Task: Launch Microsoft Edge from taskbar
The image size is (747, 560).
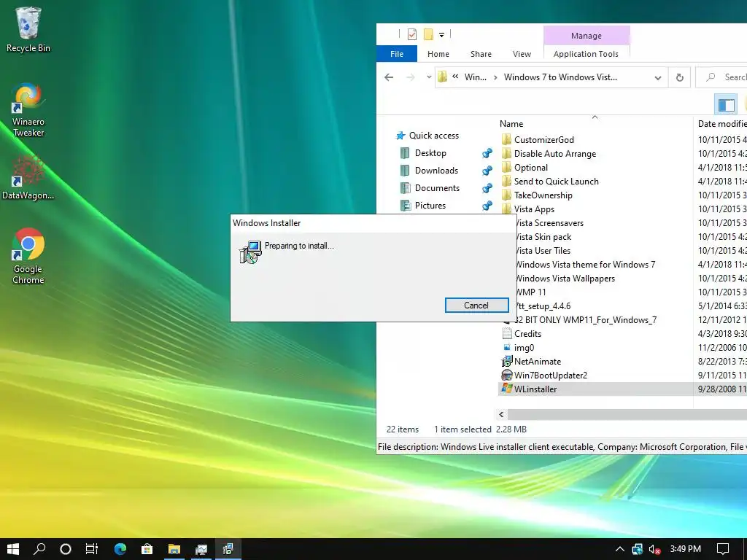Action: click(x=120, y=549)
